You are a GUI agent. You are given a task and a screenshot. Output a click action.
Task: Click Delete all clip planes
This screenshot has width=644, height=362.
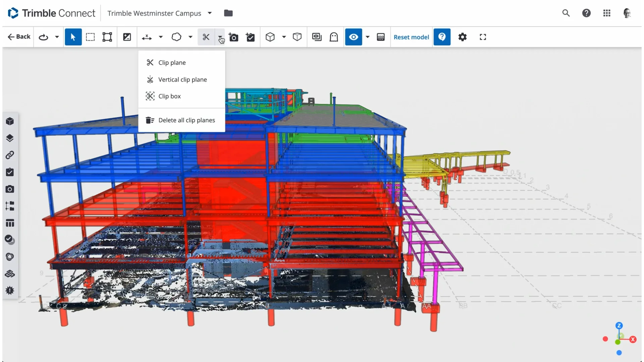coord(186,120)
